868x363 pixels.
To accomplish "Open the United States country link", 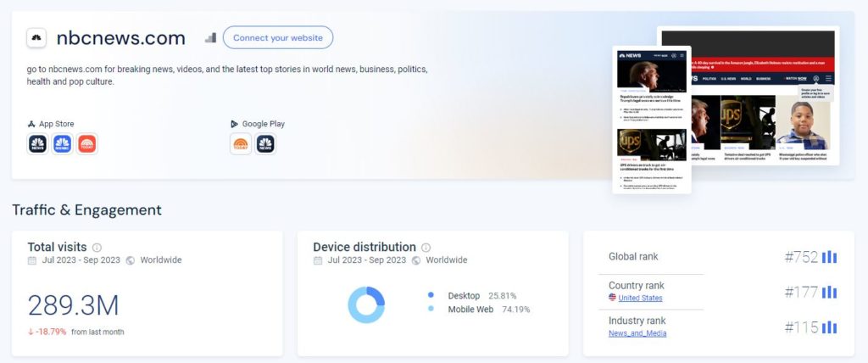I will (x=641, y=299).
